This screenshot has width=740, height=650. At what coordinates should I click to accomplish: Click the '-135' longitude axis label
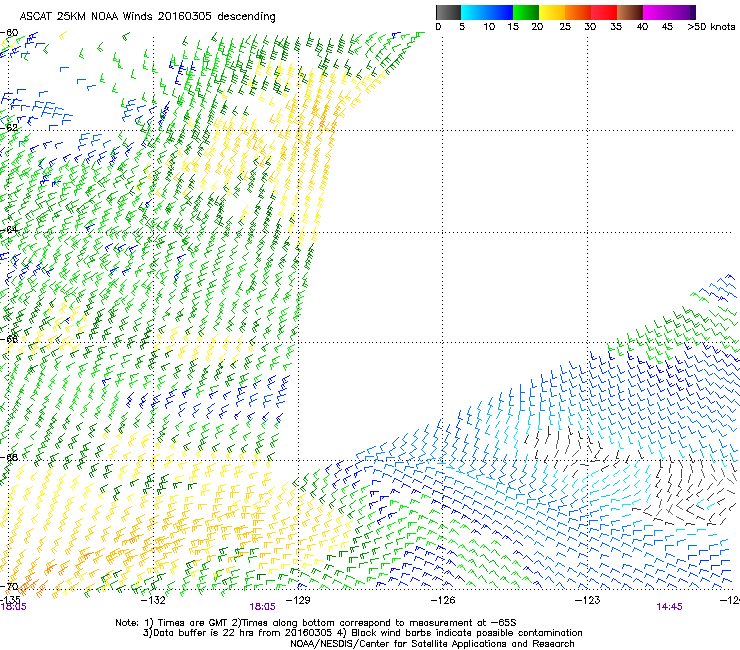10,600
